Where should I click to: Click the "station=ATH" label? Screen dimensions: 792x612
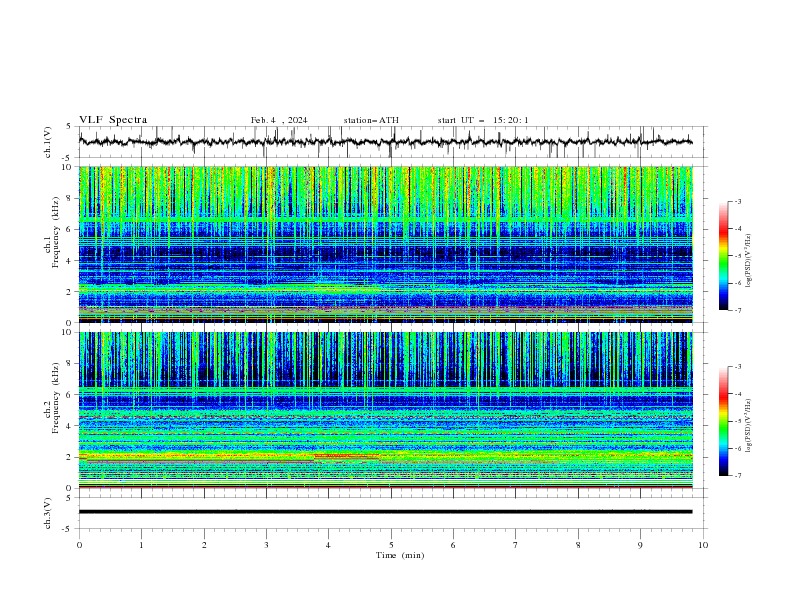tap(371, 120)
